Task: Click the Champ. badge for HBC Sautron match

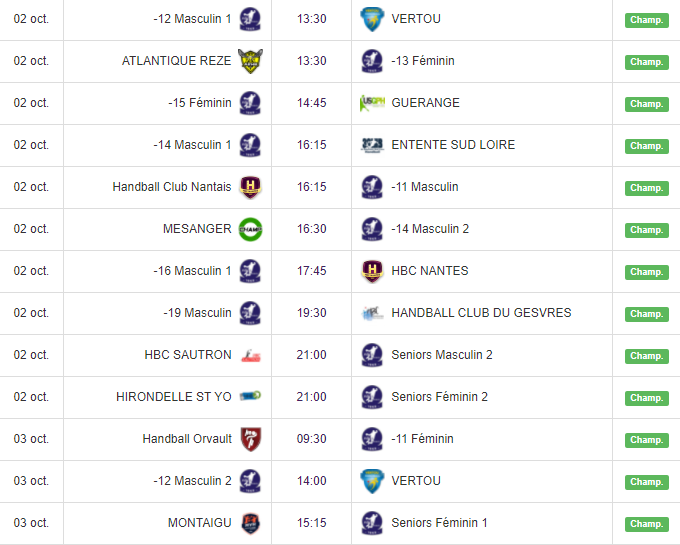Action: pos(646,356)
